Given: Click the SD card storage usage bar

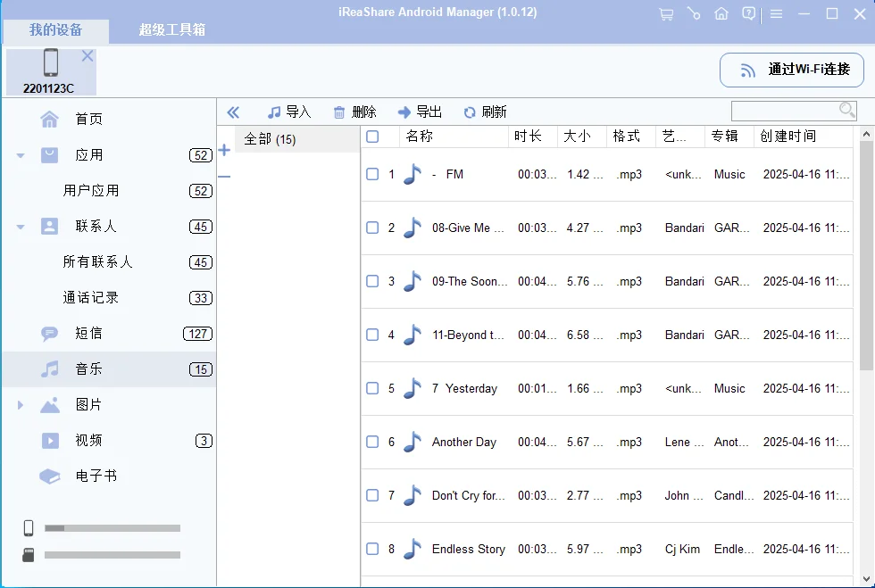Looking at the screenshot, I should 112,554.
